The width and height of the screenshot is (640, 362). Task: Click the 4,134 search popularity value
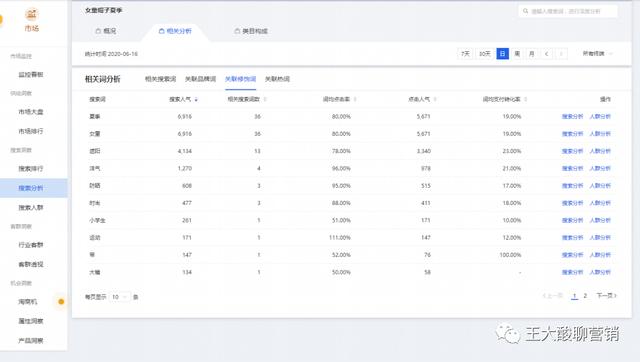[184, 151]
